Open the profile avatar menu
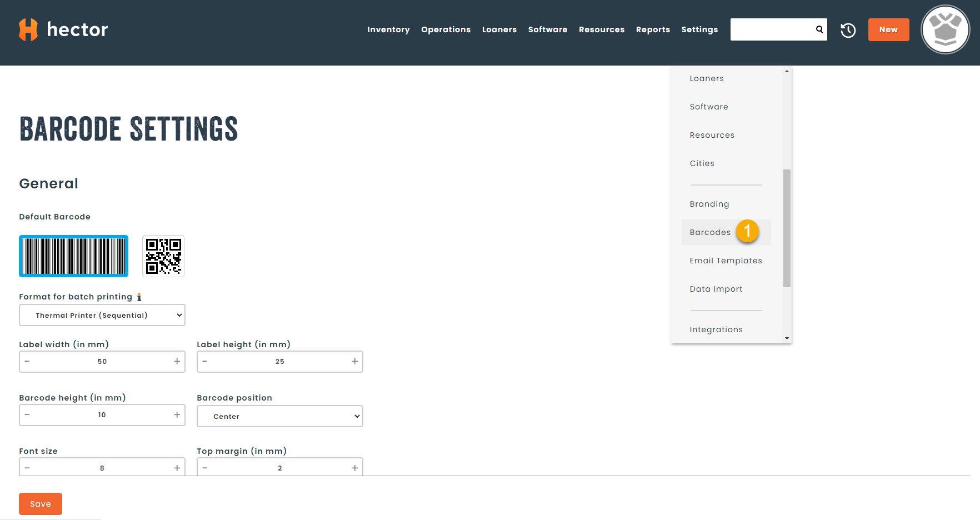980x520 pixels. click(x=945, y=29)
